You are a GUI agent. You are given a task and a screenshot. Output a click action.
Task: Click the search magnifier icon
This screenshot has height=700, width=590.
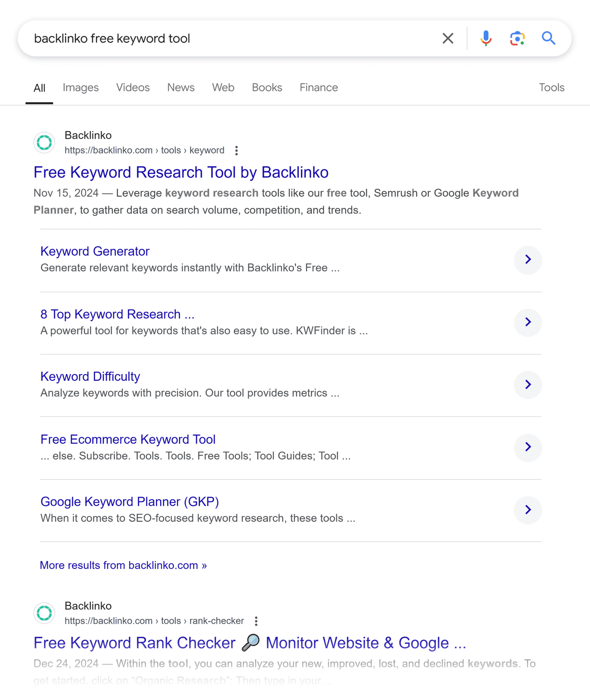549,38
